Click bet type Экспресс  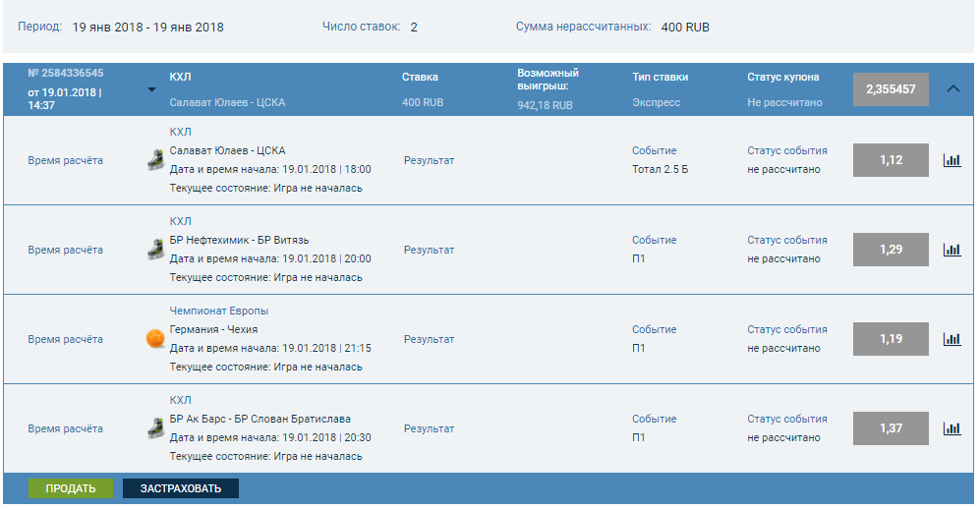point(656,102)
